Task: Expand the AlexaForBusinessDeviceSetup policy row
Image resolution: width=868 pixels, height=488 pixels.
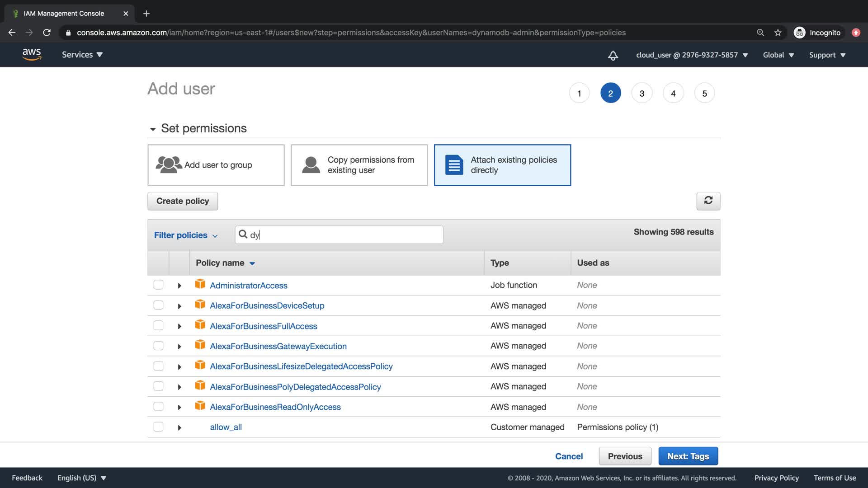Action: point(179,306)
